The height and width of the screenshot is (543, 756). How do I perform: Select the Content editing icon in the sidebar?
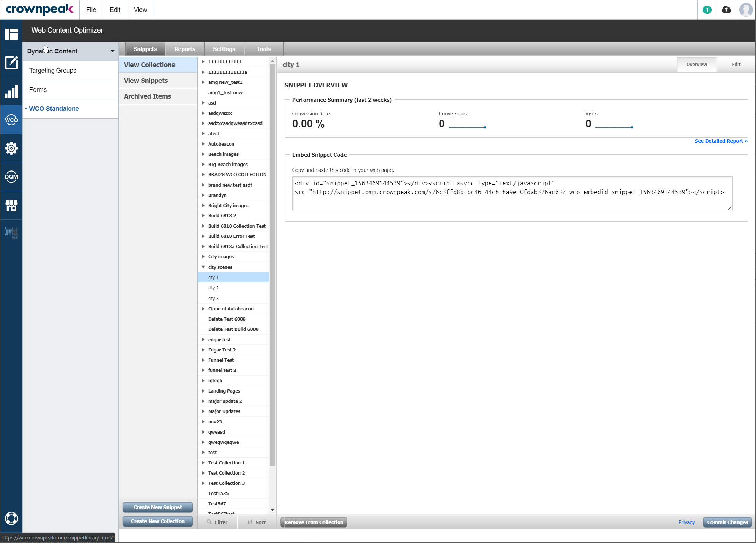11,63
